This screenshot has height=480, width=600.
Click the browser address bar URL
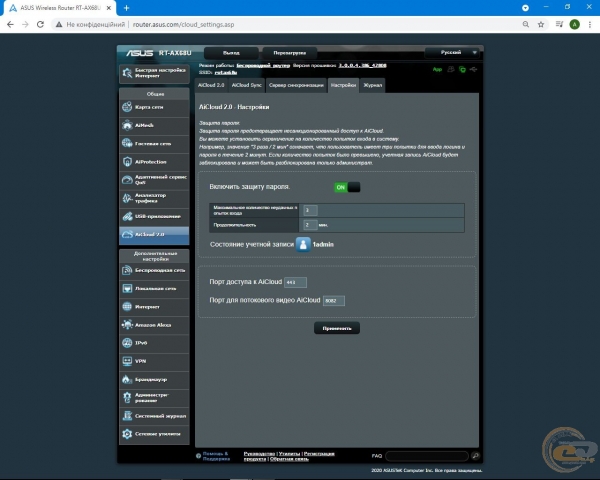point(183,24)
